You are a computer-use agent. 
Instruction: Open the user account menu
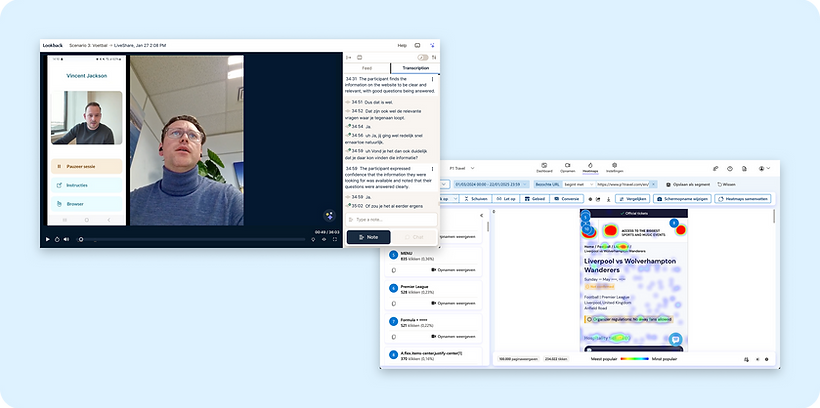pos(764,168)
